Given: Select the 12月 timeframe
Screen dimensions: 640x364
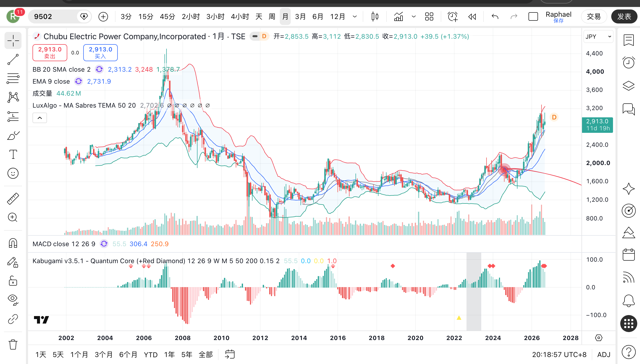Looking at the screenshot, I should [338, 17].
